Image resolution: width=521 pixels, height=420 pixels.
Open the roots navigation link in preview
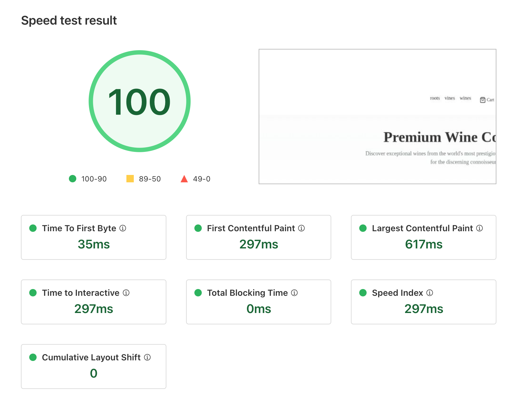tap(434, 98)
